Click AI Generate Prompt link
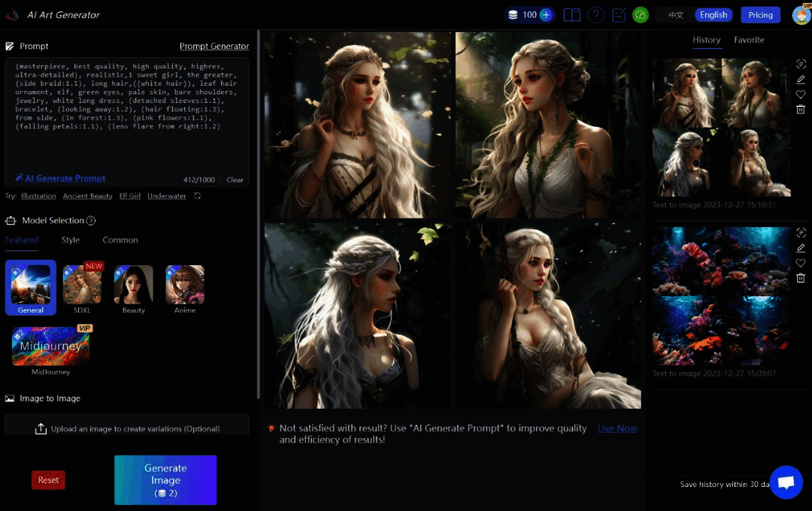The image size is (812, 511). point(65,178)
